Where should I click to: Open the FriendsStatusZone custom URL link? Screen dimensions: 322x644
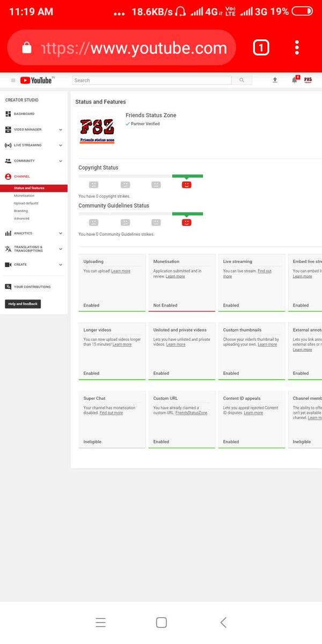pos(192,413)
